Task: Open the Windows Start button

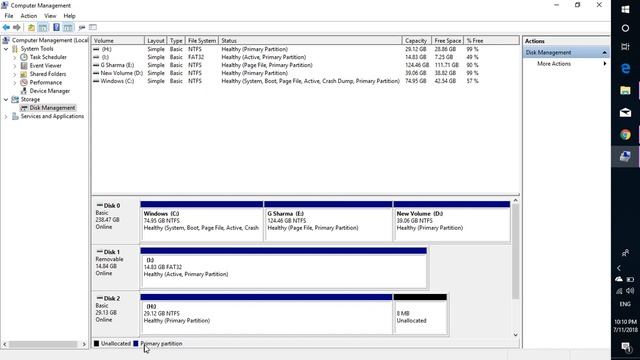Action: (x=625, y=9)
